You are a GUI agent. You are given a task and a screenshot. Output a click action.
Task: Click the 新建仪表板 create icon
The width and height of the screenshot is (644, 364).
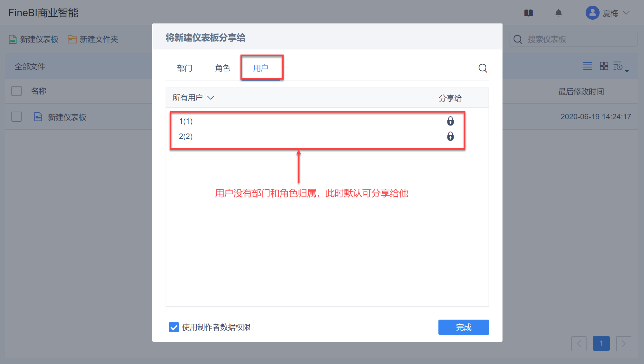point(13,39)
